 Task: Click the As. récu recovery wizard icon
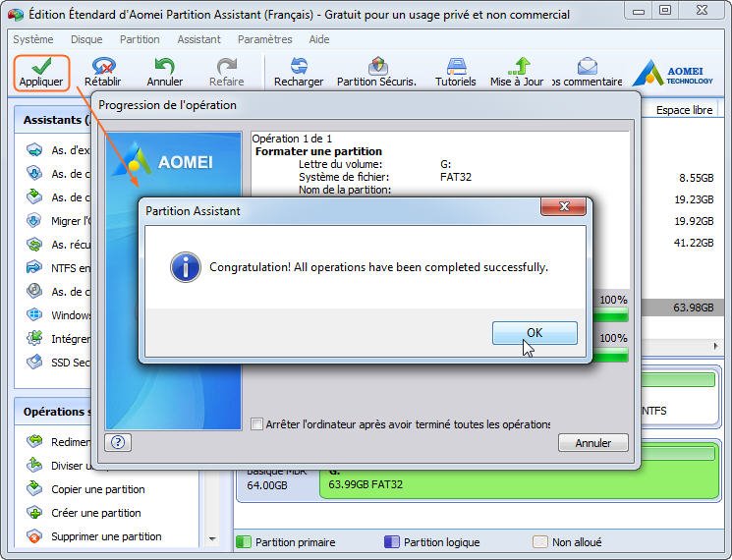34,244
